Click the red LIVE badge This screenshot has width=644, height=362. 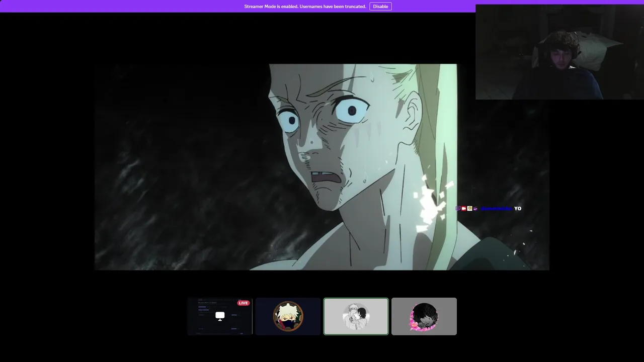(244, 303)
